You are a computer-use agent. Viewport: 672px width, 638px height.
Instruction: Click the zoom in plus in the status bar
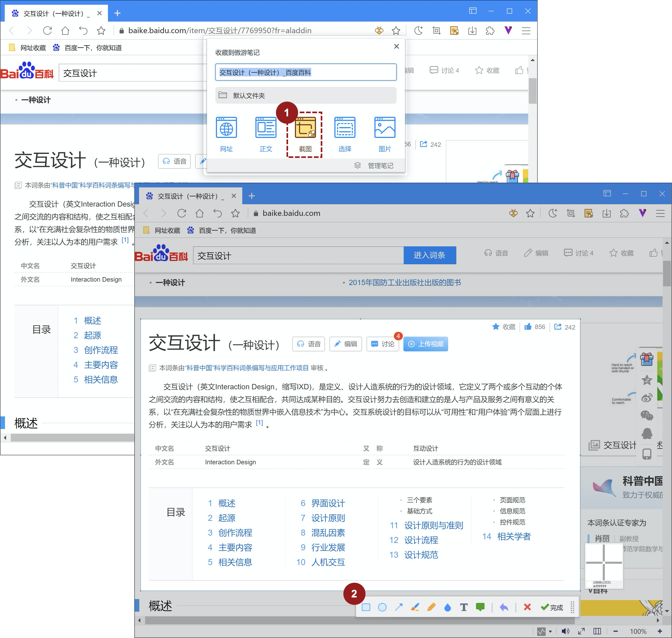[660, 631]
